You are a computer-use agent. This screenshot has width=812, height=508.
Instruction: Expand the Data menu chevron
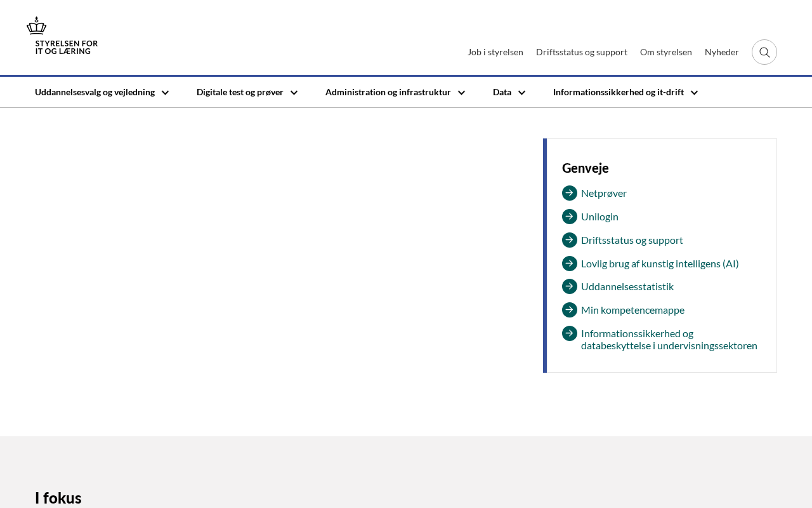click(x=522, y=93)
